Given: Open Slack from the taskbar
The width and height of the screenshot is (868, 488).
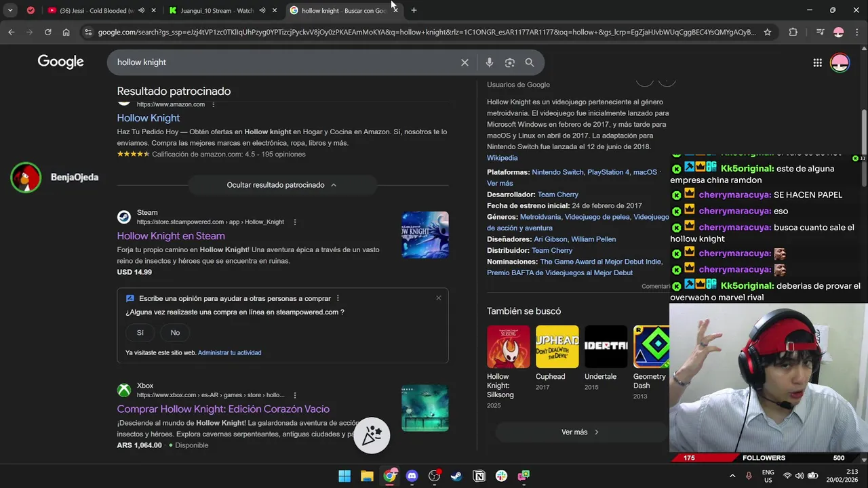Looking at the screenshot, I should (x=501, y=476).
